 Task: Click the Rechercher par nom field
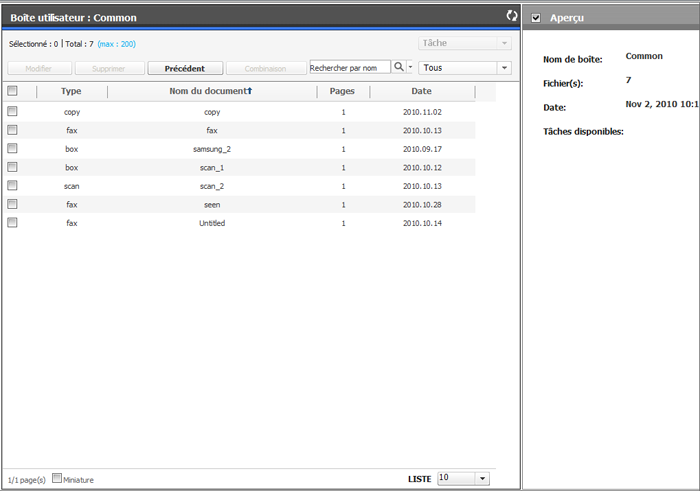349,68
